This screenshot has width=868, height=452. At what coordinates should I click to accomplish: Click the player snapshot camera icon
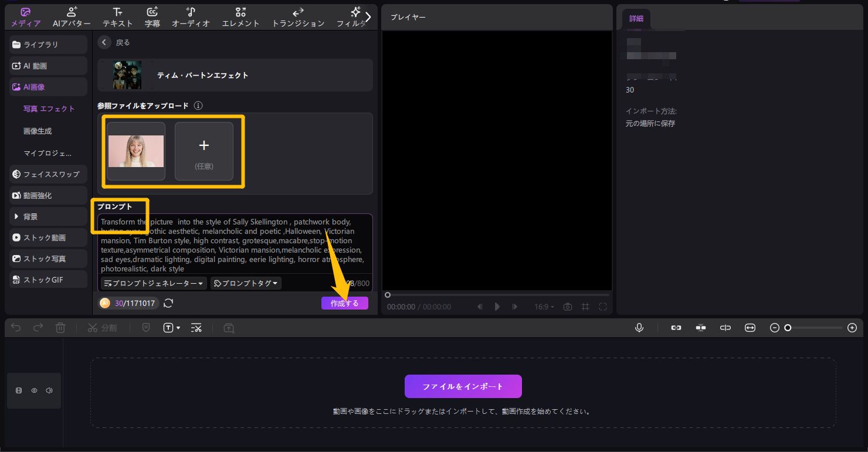[x=567, y=307]
